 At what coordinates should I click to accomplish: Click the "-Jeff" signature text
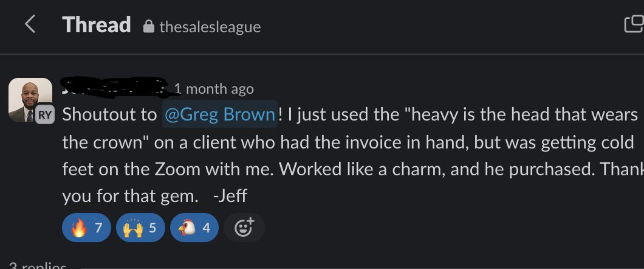point(231,196)
